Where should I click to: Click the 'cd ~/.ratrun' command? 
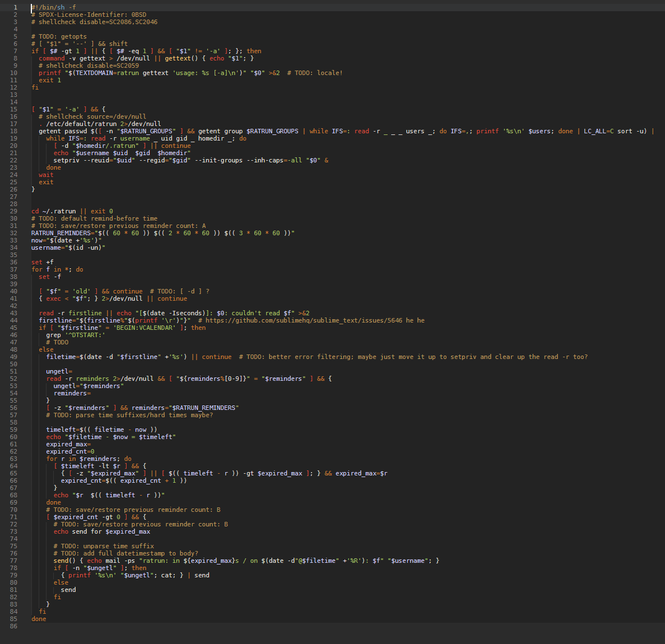pyautogui.click(x=53, y=211)
